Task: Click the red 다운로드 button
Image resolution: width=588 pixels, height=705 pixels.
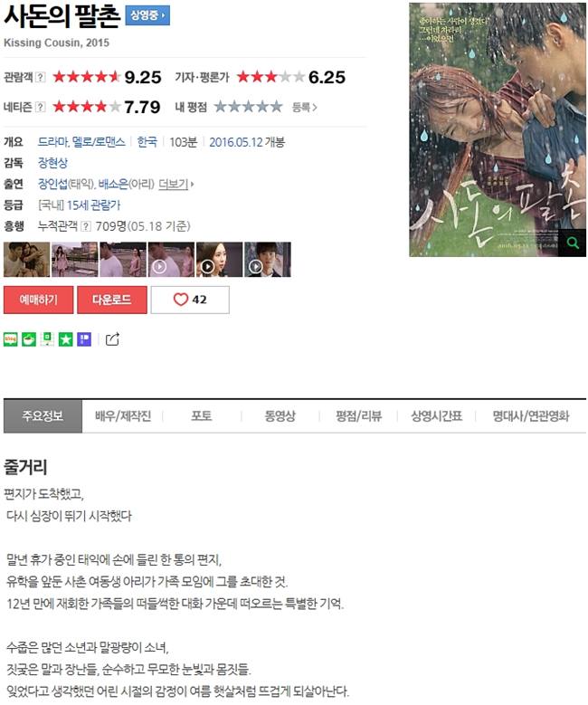Action: 112,300
